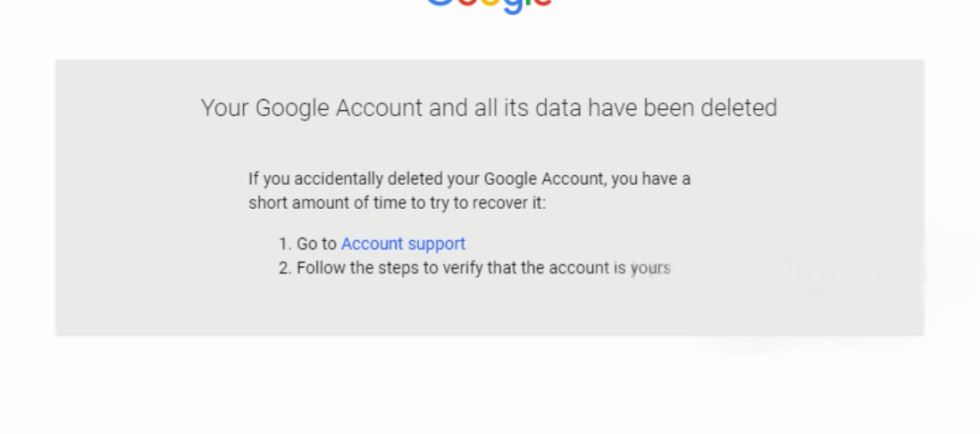Click the list number 2 marker
The width and height of the screenshot is (980, 434).
click(284, 268)
